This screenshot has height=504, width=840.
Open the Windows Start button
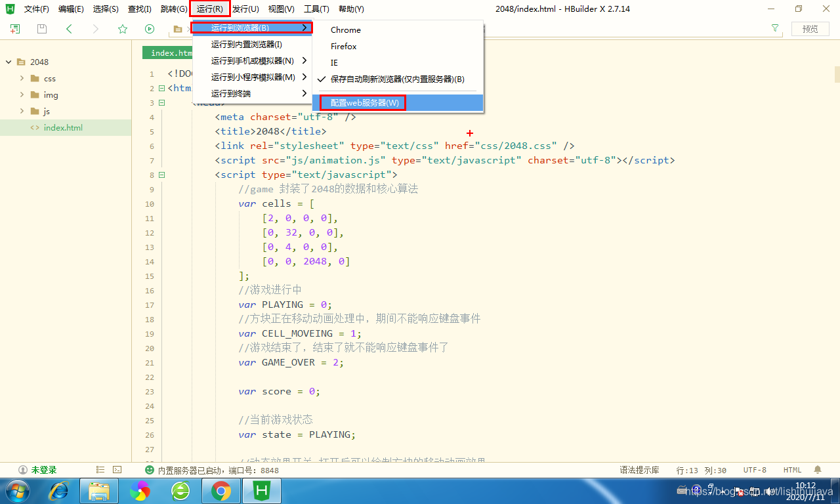coord(16,490)
